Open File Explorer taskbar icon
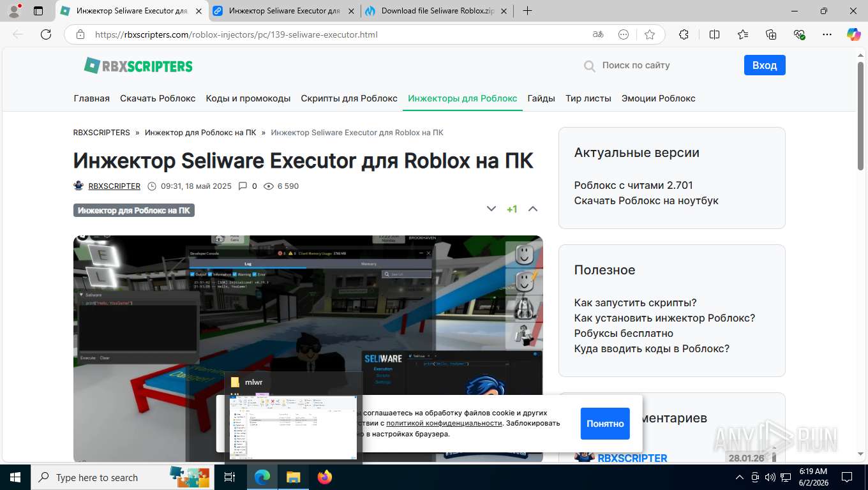Screen dimensions: 868x490 (293, 477)
